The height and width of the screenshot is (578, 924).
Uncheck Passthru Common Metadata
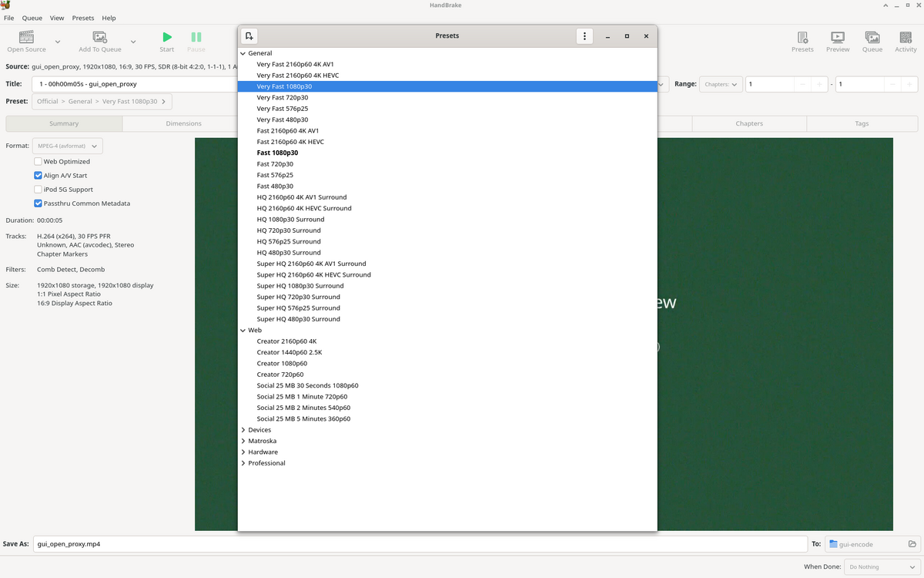pyautogui.click(x=38, y=203)
